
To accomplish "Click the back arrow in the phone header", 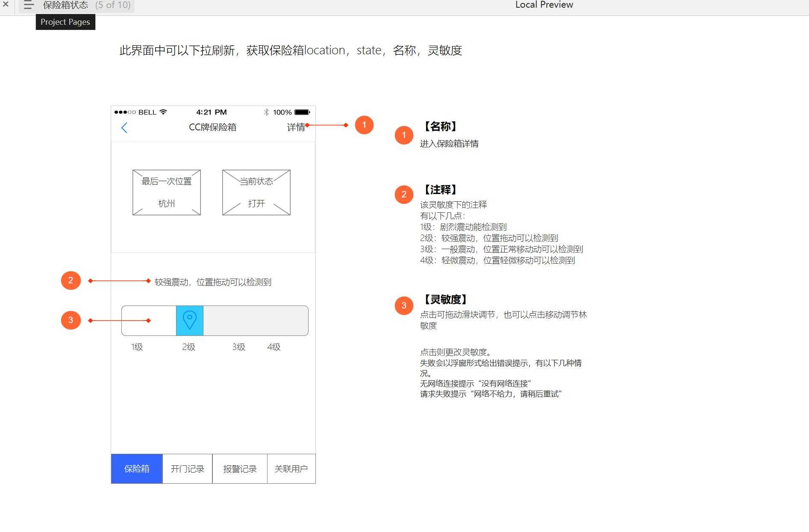I will pyautogui.click(x=124, y=127).
